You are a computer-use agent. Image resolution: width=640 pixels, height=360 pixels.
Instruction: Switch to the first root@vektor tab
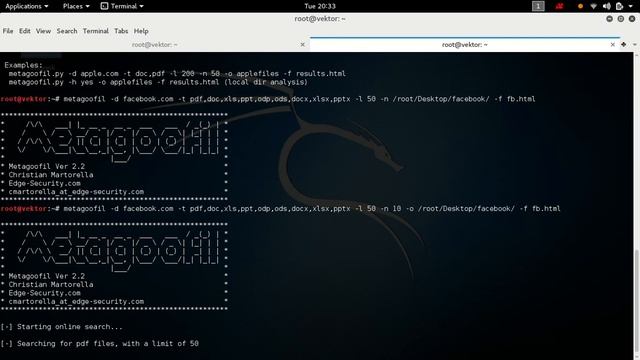coord(154,44)
